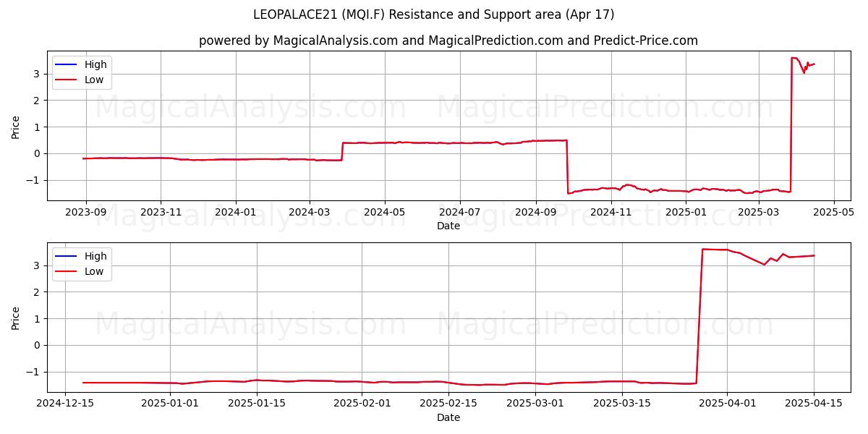Click the '2025-04-15' x-axis label
The height and width of the screenshot is (434, 868).
(x=814, y=404)
